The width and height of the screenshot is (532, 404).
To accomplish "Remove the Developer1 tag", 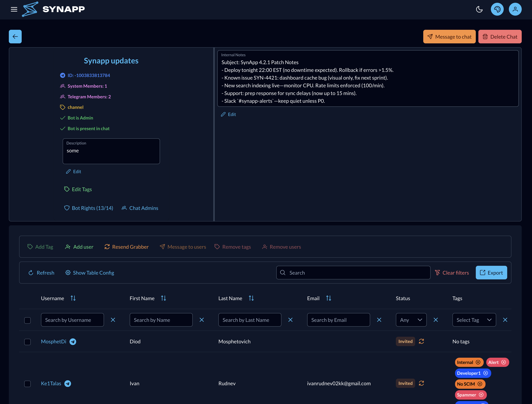I will 485,373.
